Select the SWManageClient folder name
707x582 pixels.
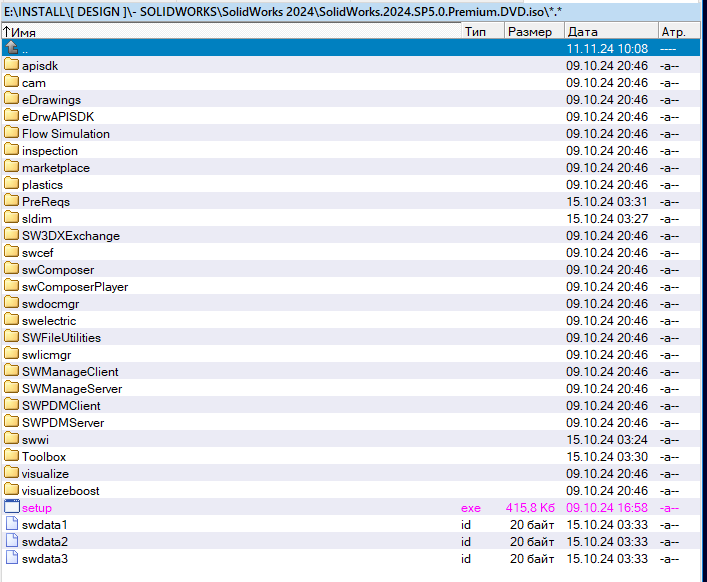click(70, 372)
